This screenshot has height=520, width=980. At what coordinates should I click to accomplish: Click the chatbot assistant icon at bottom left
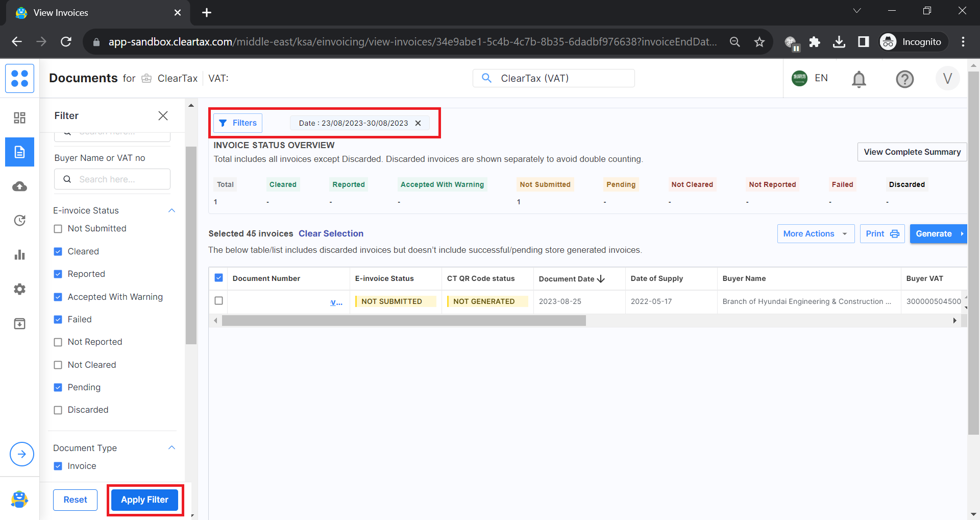click(x=19, y=500)
